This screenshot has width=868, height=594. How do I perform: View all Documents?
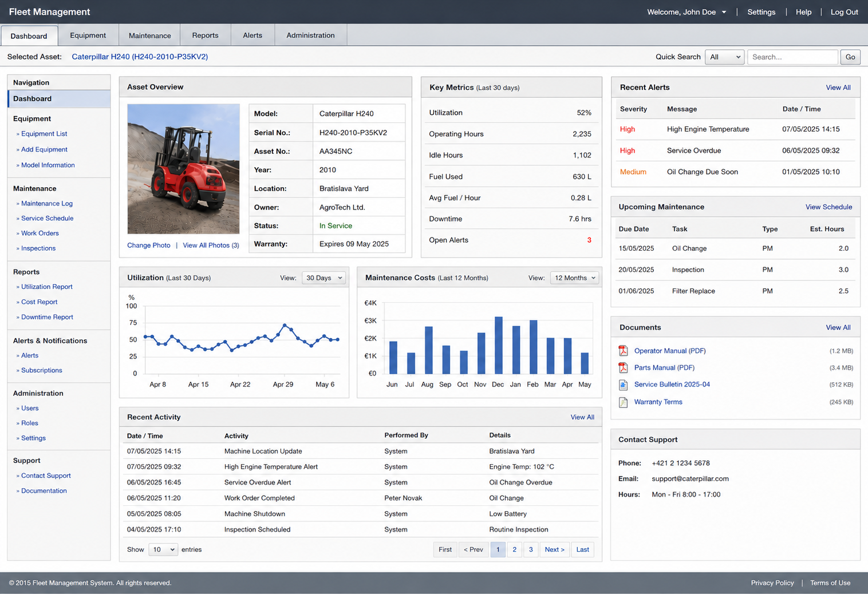[838, 327]
